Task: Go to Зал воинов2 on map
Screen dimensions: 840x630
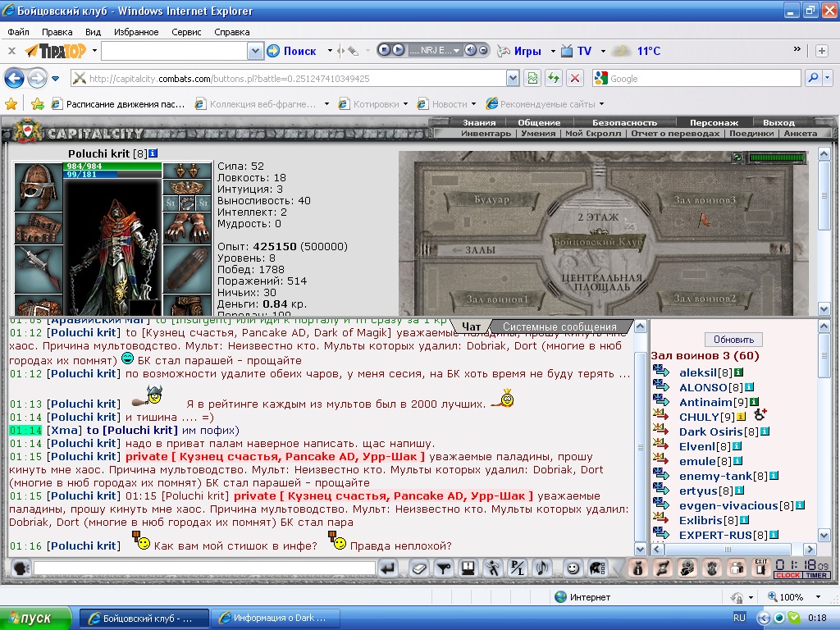Action: click(705, 299)
